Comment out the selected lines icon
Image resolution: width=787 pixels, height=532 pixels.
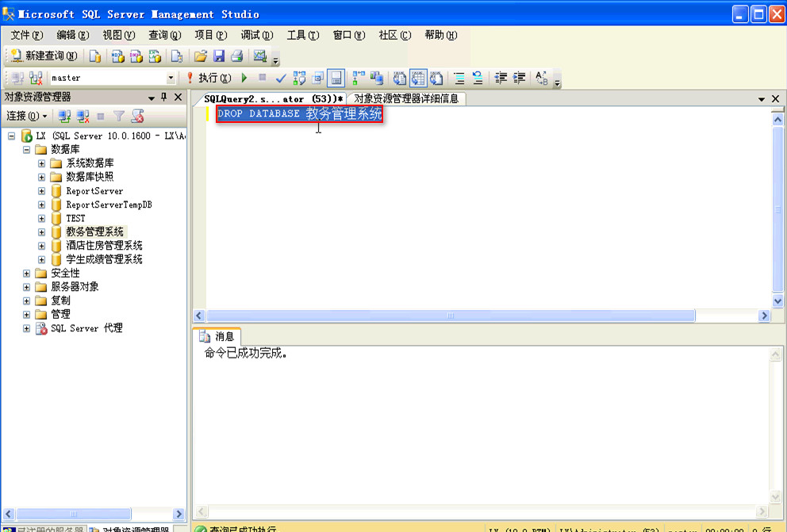tap(459, 78)
